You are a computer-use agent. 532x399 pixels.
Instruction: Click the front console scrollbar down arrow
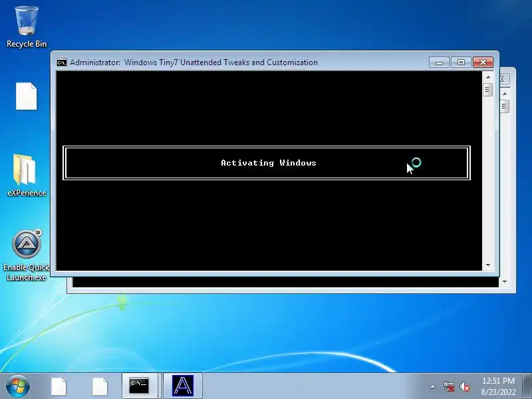pos(488,265)
